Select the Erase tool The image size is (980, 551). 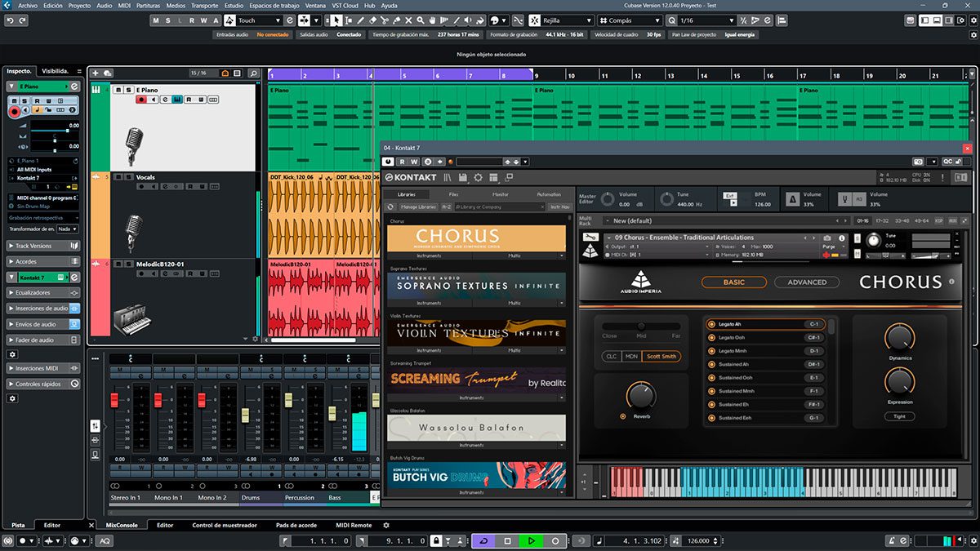[372, 20]
